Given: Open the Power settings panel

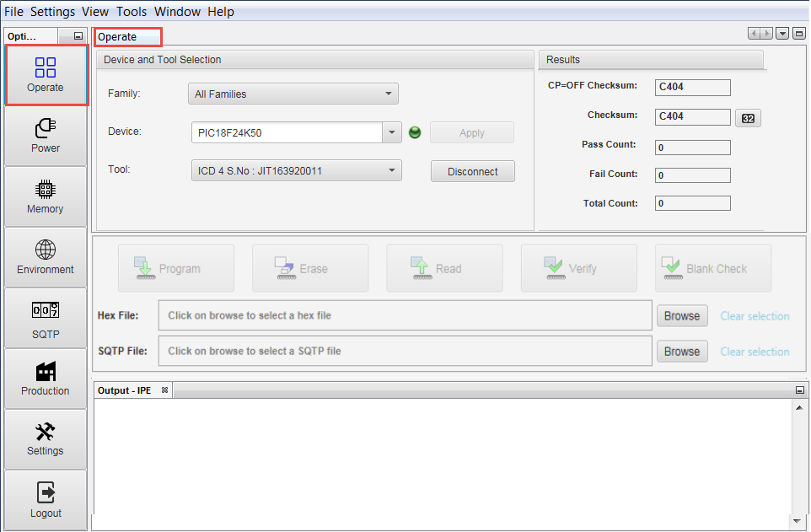Looking at the screenshot, I should (46, 136).
